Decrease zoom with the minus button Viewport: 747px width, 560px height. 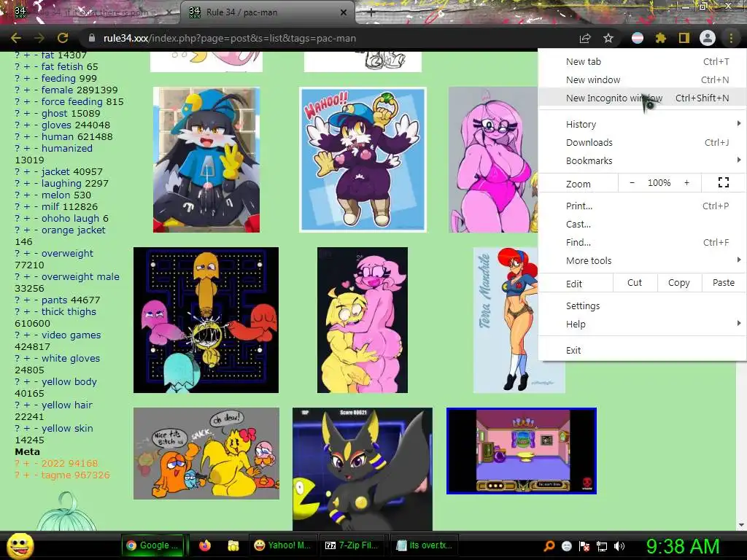click(x=632, y=182)
